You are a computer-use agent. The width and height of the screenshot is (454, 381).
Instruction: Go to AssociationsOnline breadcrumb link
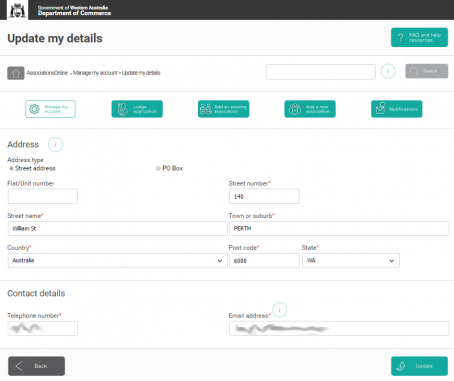(x=47, y=73)
